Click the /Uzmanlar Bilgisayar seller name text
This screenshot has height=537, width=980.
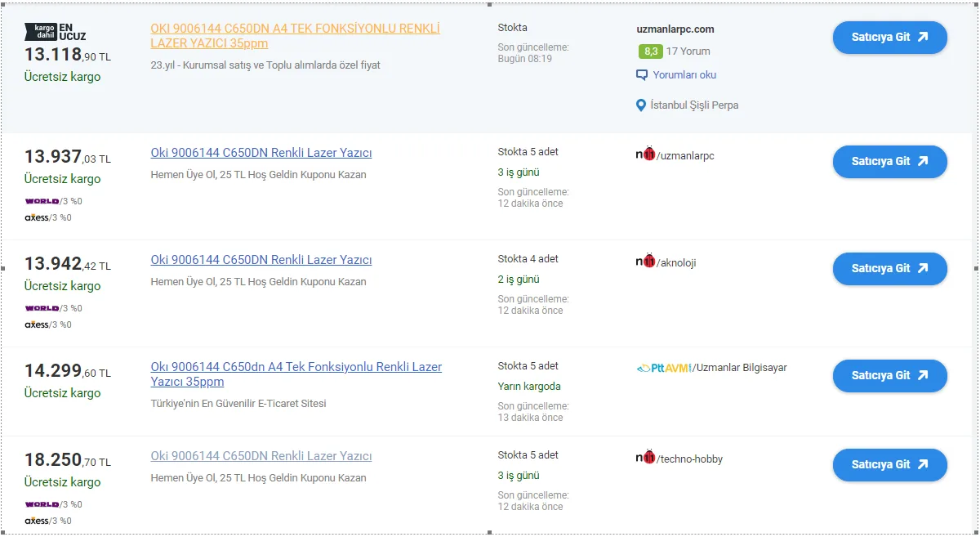(741, 368)
